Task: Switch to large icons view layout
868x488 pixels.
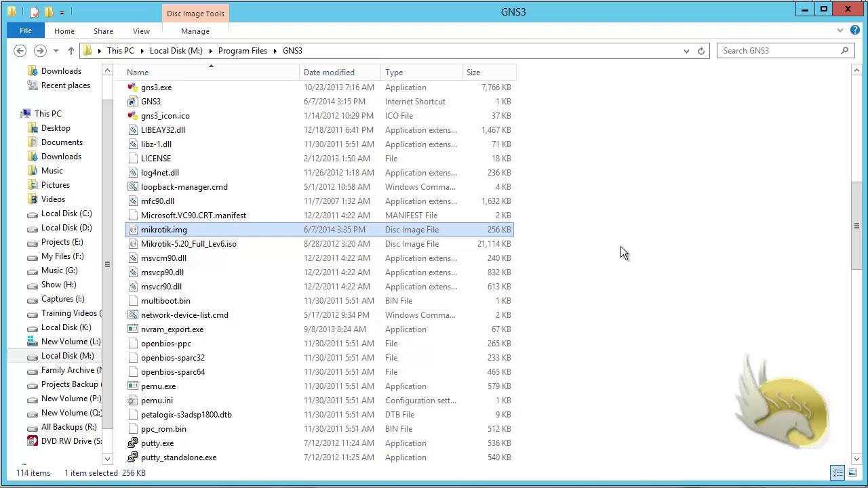Action: [852, 473]
